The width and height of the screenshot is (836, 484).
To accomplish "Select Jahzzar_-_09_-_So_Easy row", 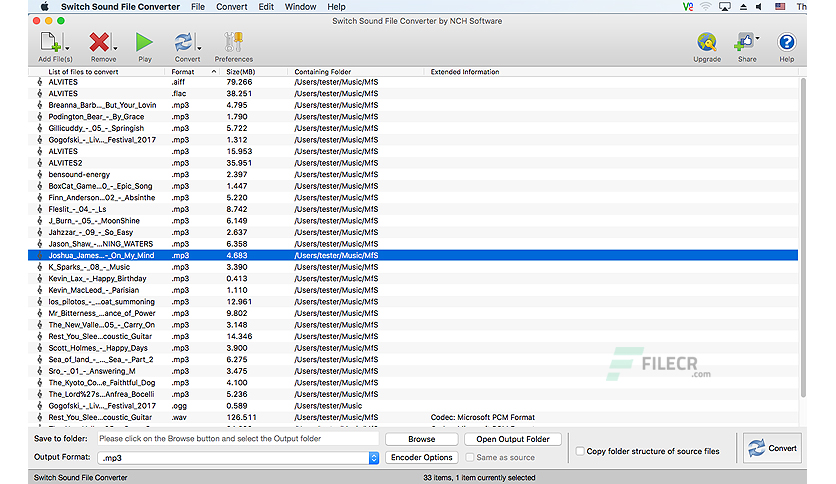I will pos(413,232).
